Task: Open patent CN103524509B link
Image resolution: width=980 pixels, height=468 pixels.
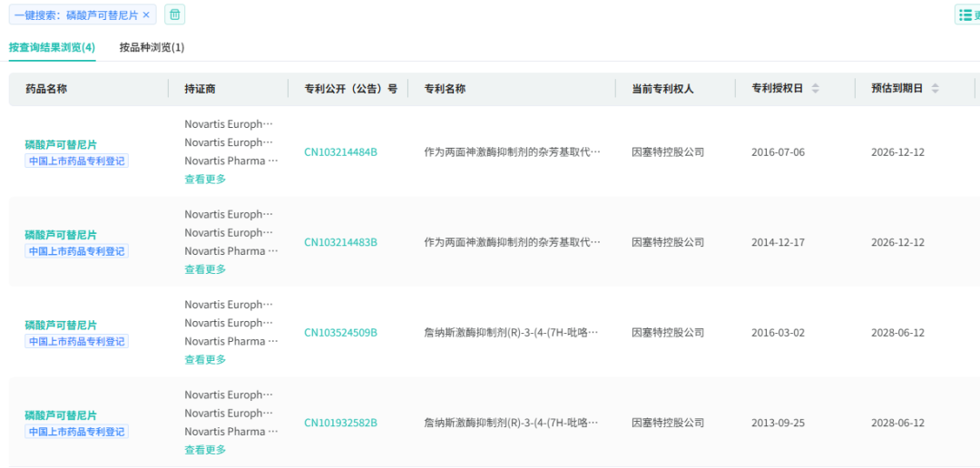Action: point(340,333)
